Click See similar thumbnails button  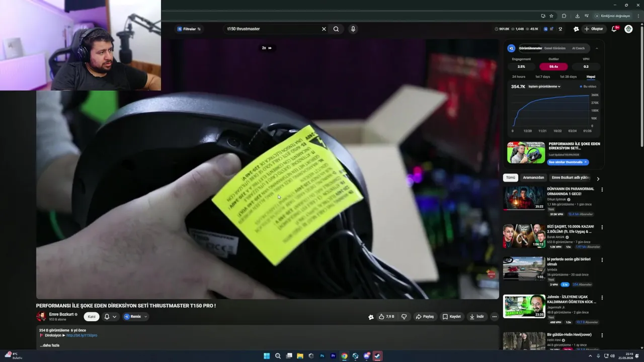tap(568, 162)
